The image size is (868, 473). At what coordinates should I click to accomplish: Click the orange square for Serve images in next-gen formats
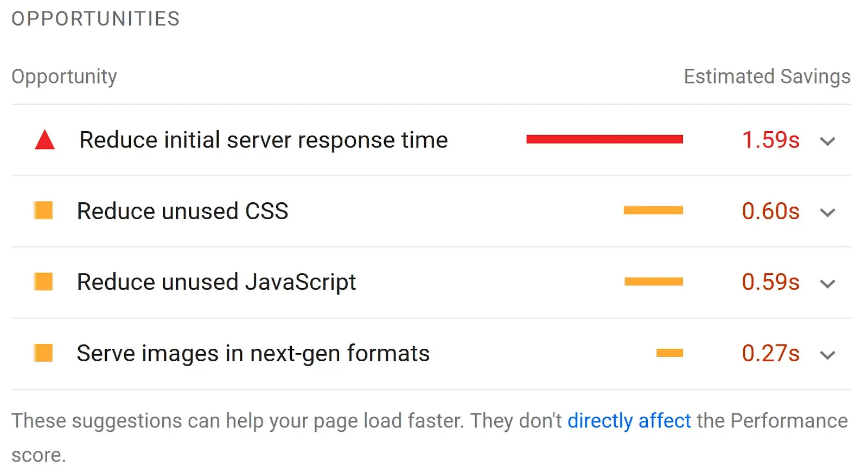[43, 353]
